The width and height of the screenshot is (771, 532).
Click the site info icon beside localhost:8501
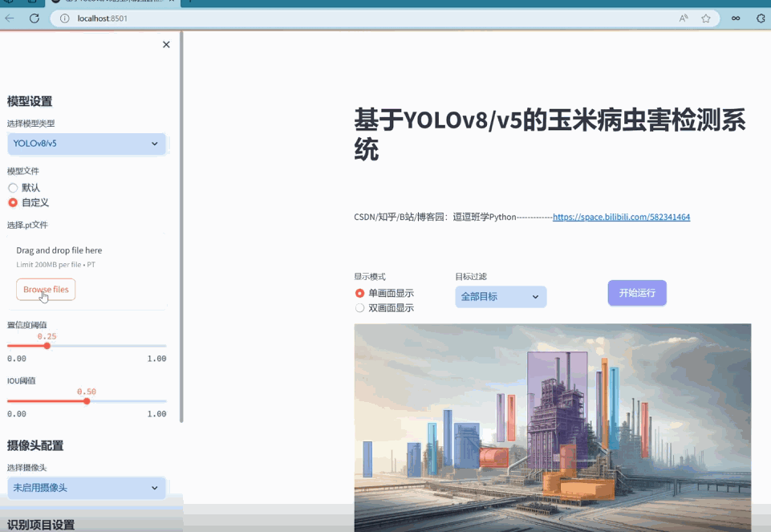tap(63, 18)
